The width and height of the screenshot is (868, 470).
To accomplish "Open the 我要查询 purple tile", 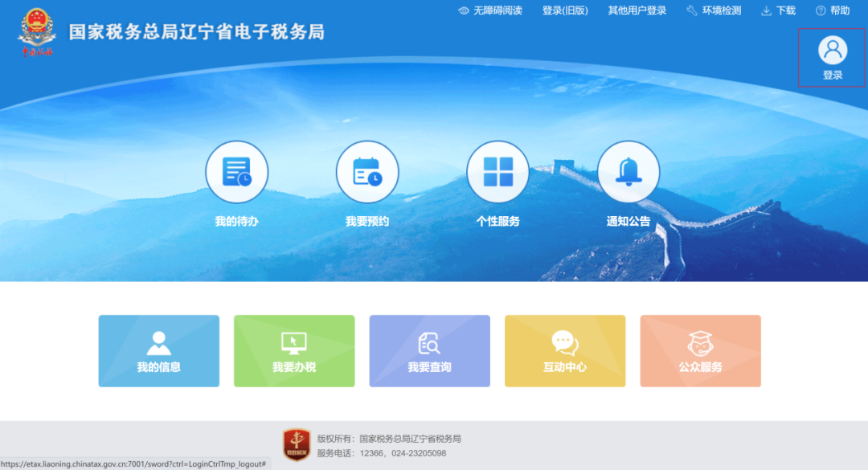I will 429,351.
